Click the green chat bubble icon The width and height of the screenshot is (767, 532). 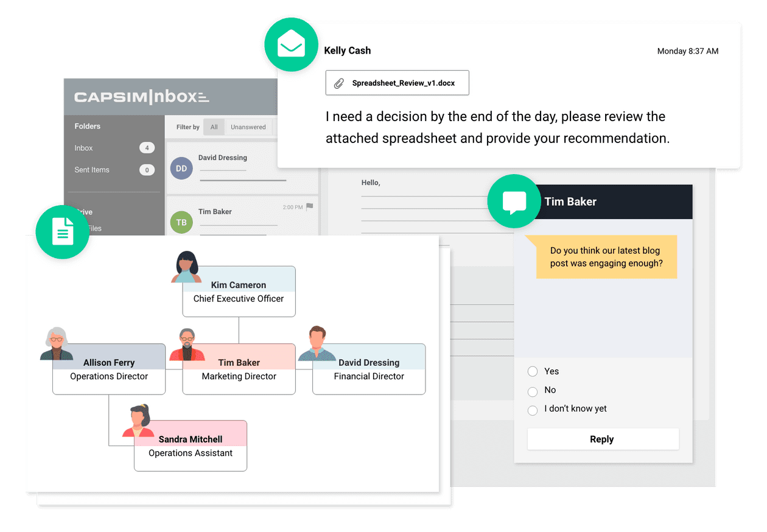click(x=514, y=201)
